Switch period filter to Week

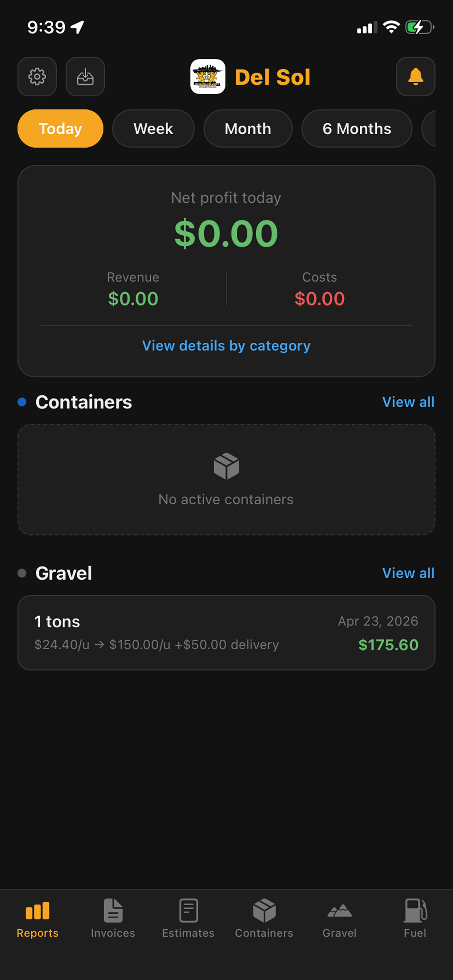click(x=154, y=129)
